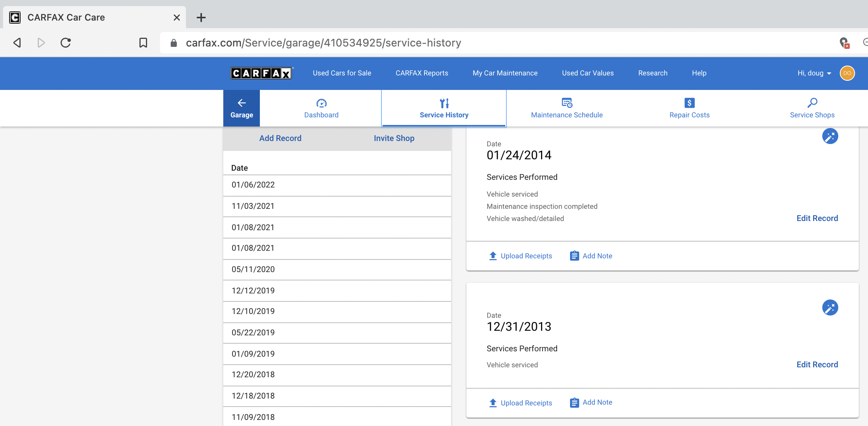Click the browser forward arrow
868x426 pixels.
pyautogui.click(x=41, y=43)
